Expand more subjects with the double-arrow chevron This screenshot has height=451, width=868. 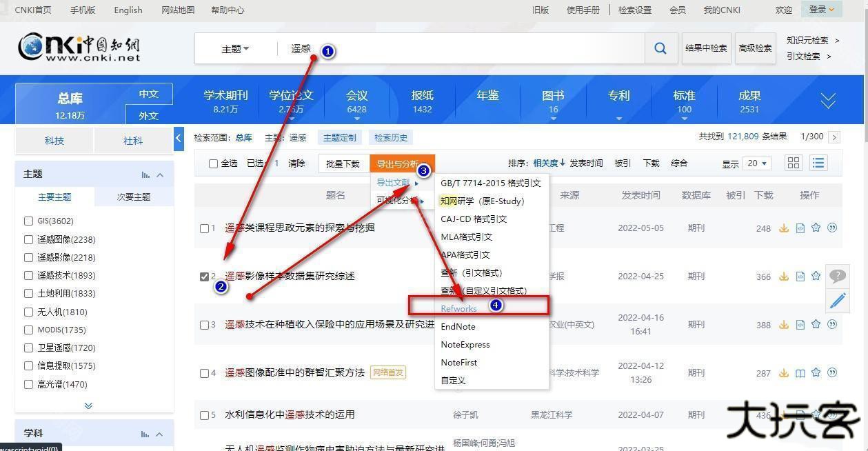[x=88, y=405]
